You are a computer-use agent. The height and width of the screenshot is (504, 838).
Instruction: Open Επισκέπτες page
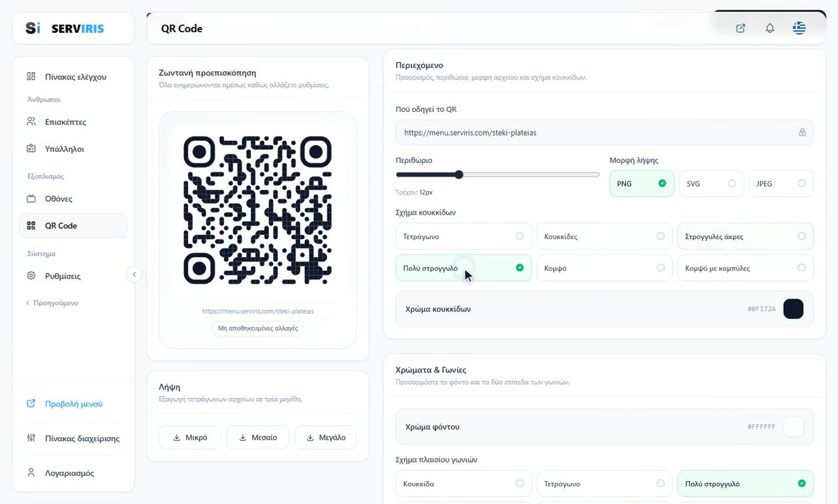(x=73, y=122)
